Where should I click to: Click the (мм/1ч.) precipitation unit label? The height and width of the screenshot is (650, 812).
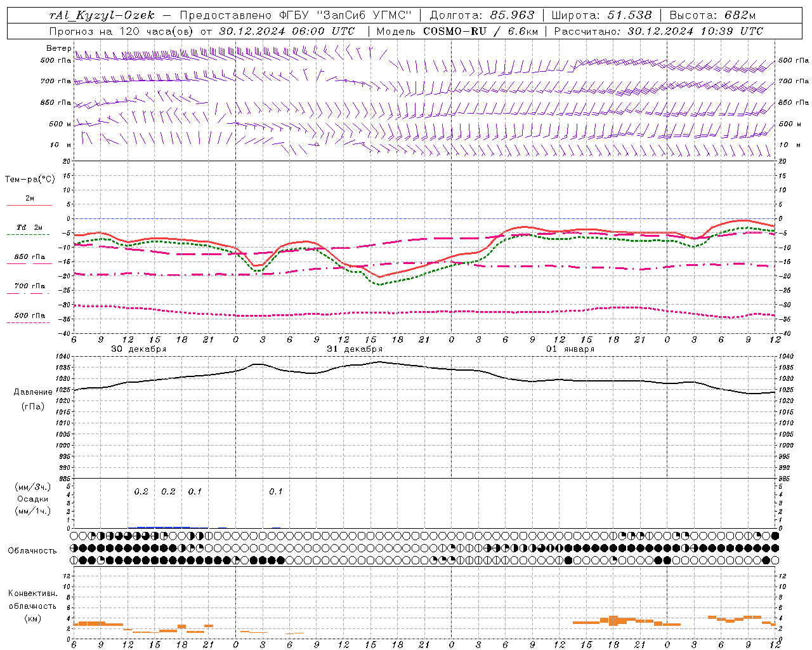pyautogui.click(x=33, y=511)
